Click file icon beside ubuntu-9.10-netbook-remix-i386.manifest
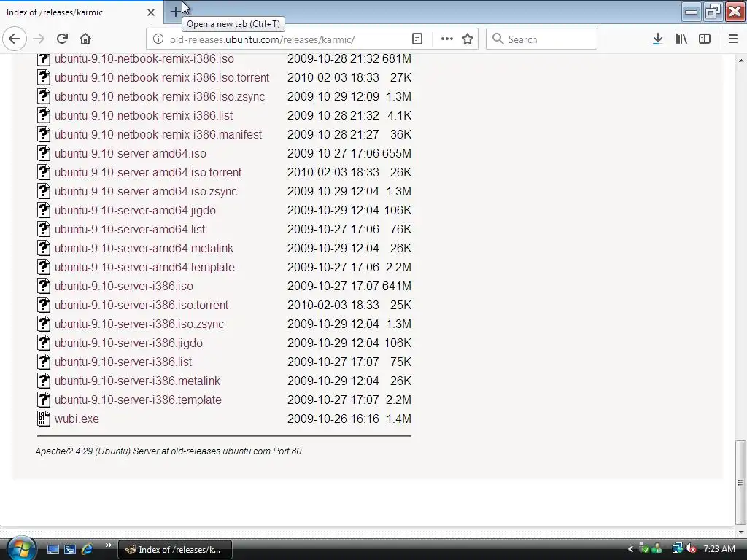Screen dimensions: 747x560 click(x=43, y=134)
